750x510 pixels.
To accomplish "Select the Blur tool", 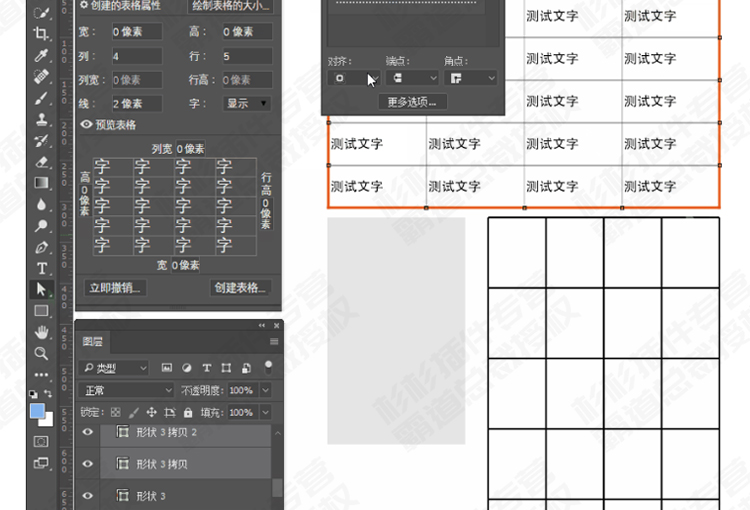I will [x=41, y=205].
